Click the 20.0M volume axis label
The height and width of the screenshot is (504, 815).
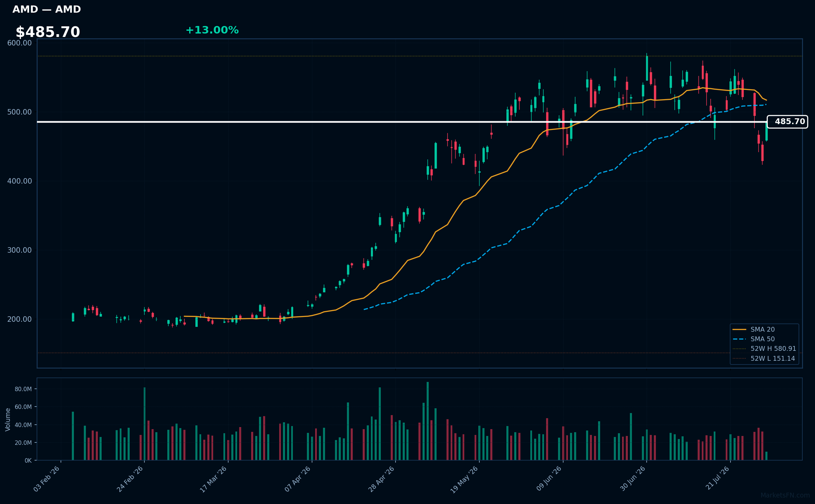coord(23,443)
